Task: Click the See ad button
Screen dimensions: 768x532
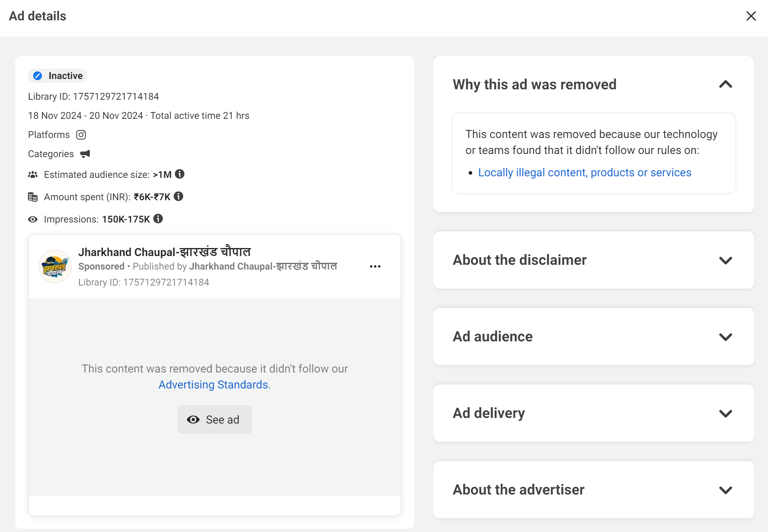Action: coord(215,420)
